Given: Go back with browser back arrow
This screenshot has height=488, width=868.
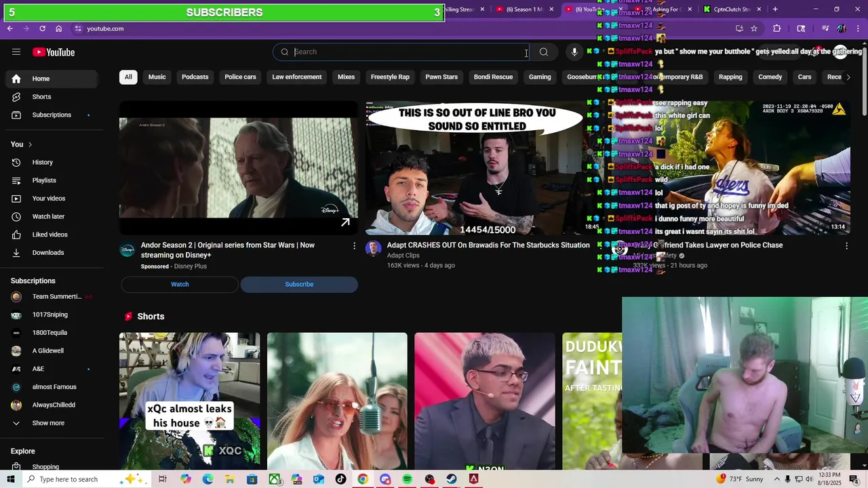Looking at the screenshot, I should pyautogui.click(x=9, y=28).
